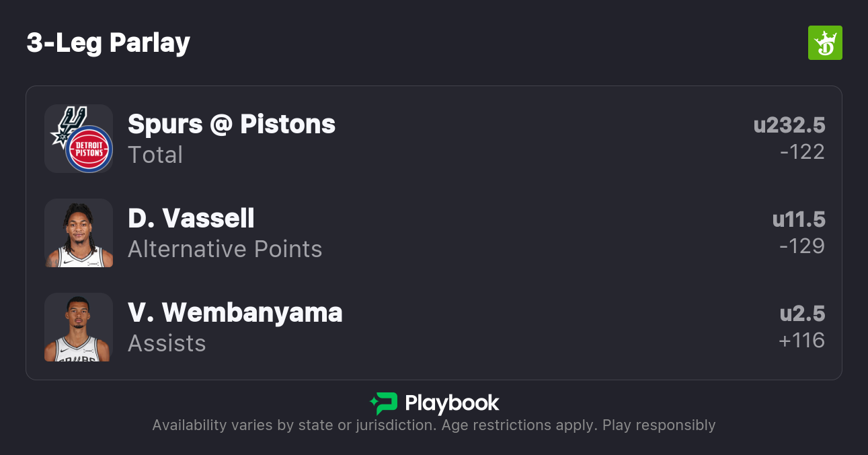Screen dimensions: 868x455
Task: Click the Alternative Points label
Action: click(x=225, y=249)
